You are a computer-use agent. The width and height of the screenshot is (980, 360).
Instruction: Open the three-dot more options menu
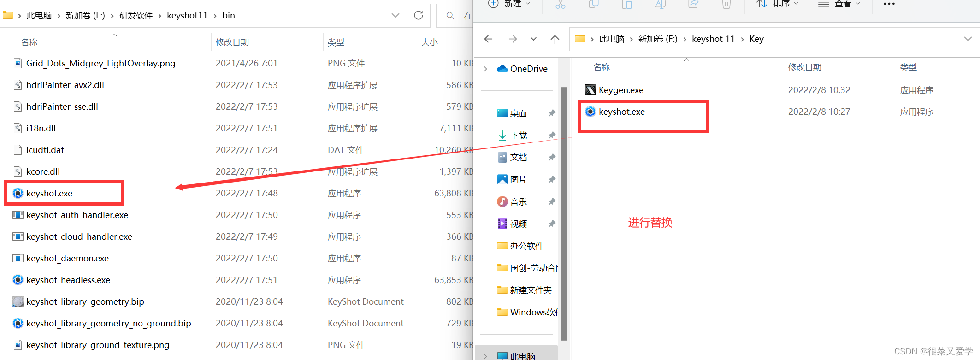pyautogui.click(x=889, y=4)
